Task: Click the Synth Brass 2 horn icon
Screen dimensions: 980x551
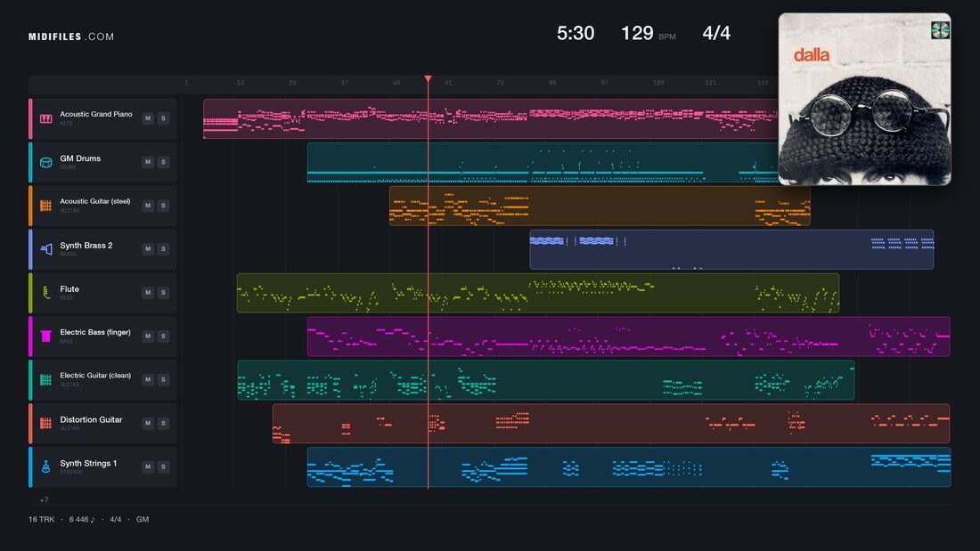Action: tap(46, 249)
